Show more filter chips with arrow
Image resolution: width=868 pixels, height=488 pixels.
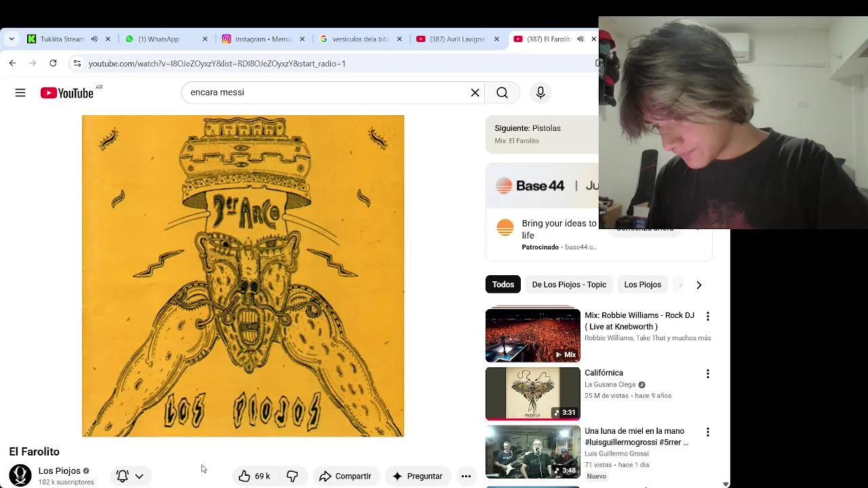(x=698, y=285)
